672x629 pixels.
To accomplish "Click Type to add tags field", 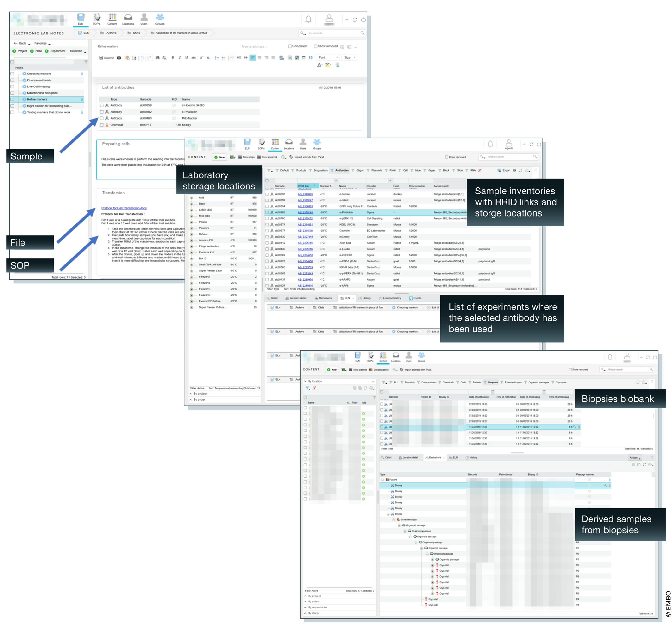I will 254,47.
